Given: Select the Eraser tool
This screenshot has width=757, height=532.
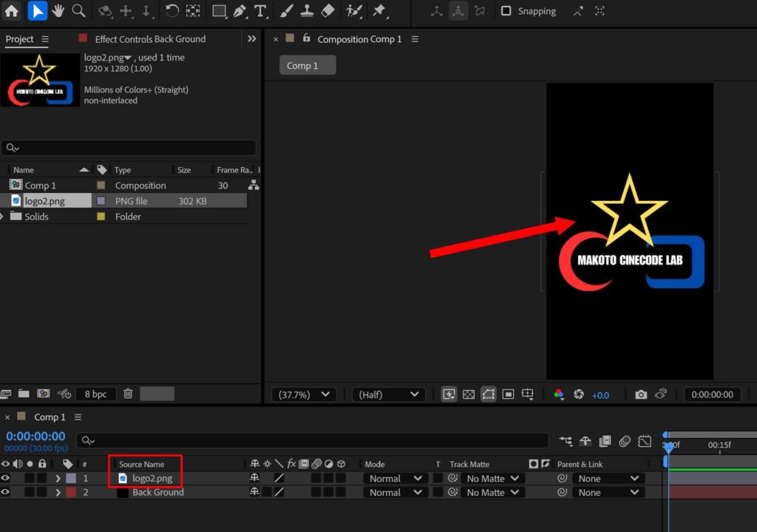Looking at the screenshot, I should [327, 10].
